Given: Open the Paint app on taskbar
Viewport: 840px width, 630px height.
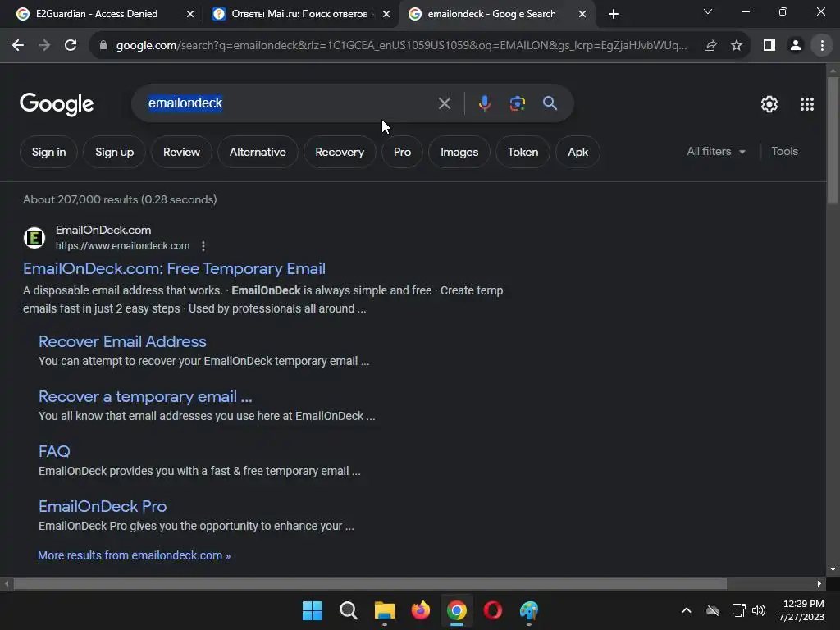Looking at the screenshot, I should (x=529, y=610).
